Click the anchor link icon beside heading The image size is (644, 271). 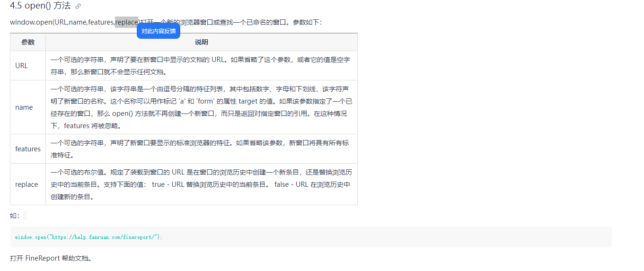[78, 6]
